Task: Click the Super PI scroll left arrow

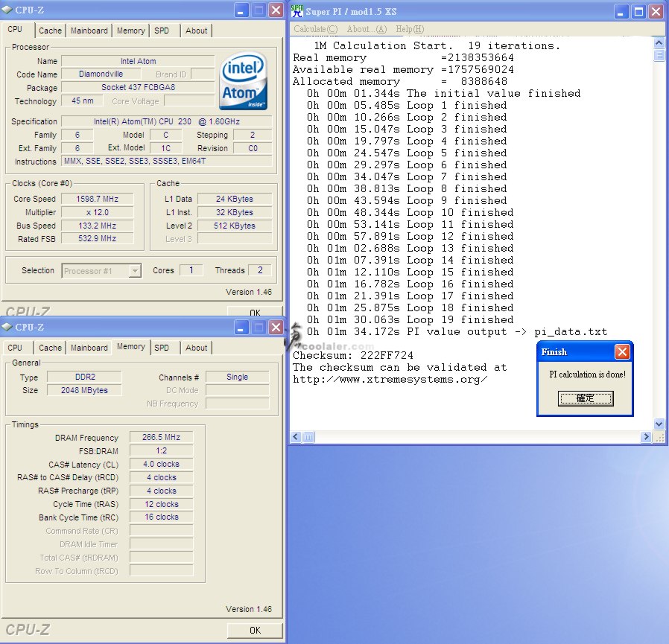Action: (296, 437)
